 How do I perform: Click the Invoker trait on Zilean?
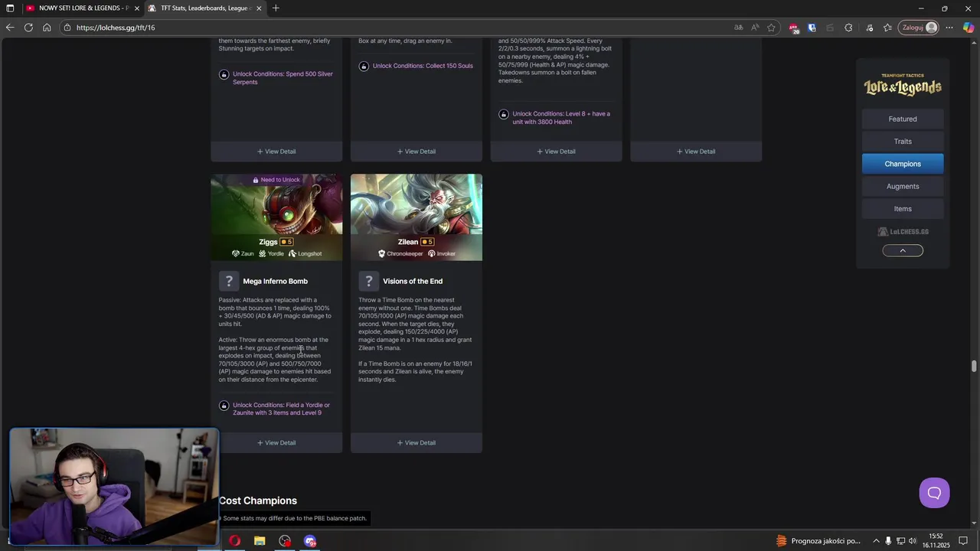[x=442, y=253]
